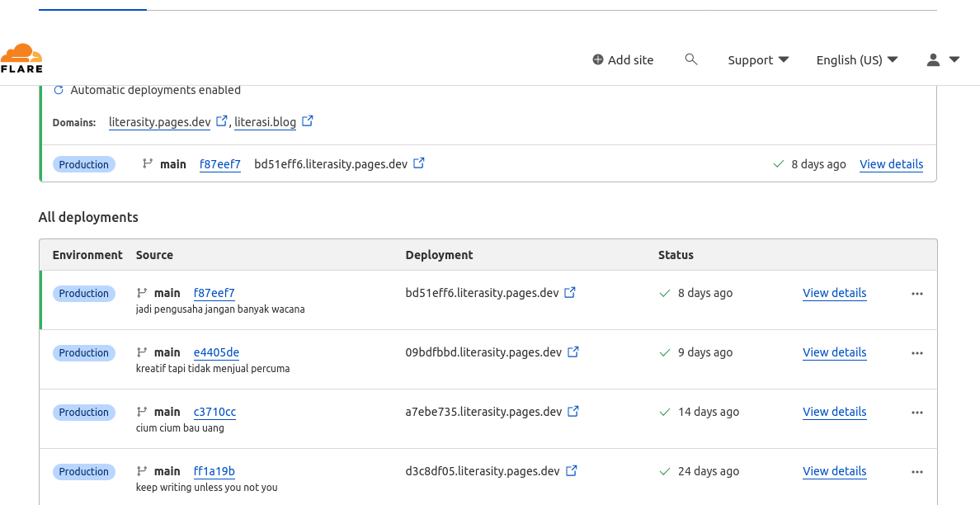Click View details for the 9 days ago deployment
This screenshot has height=505, width=980.
834,352
